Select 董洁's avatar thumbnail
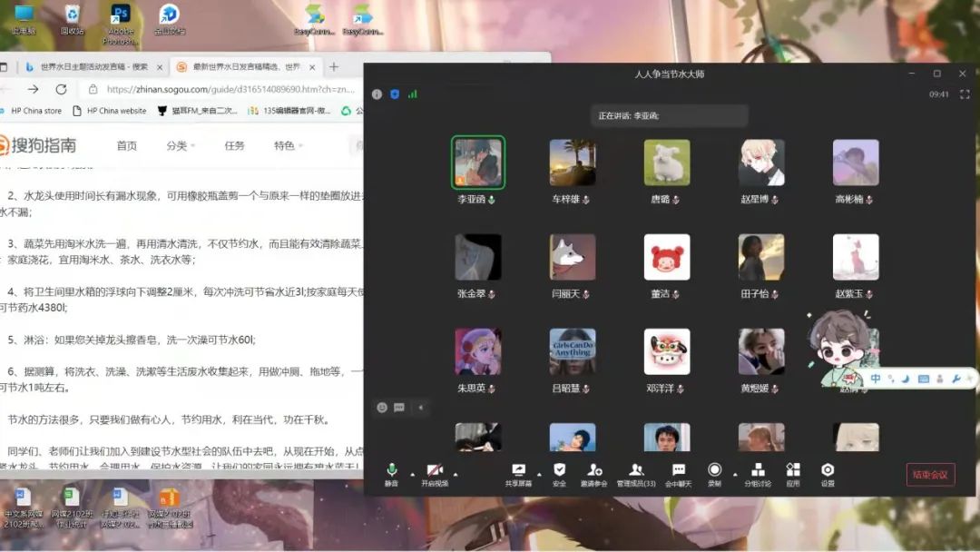Viewport: 980px width, 552px height. tap(667, 257)
